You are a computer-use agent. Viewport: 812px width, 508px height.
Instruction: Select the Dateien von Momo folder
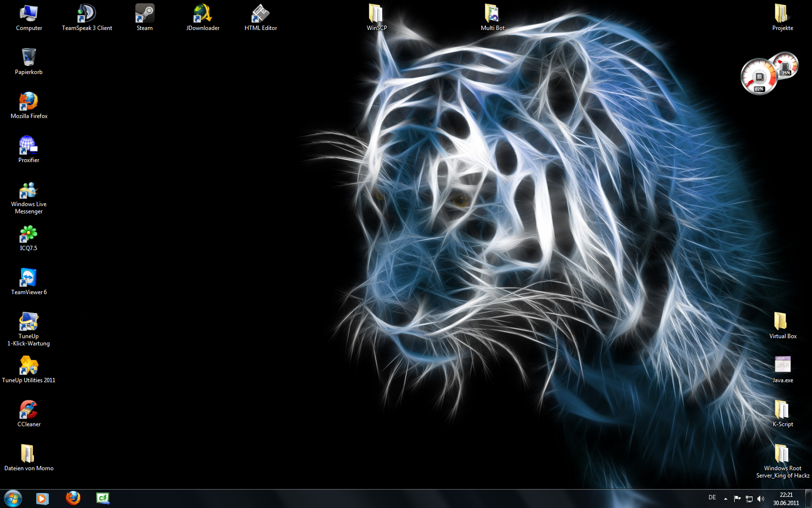29,458
